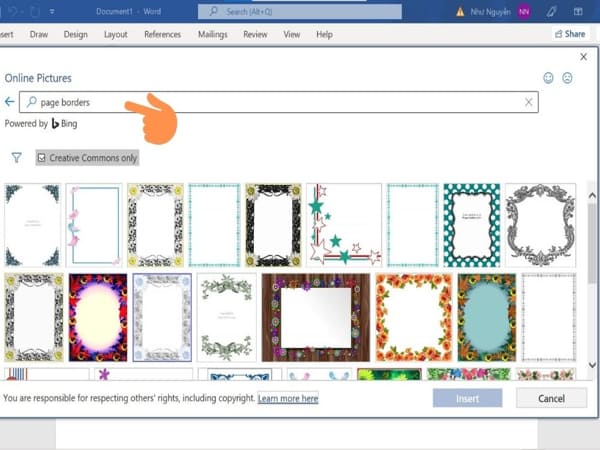600x450 pixels.
Task: Click the back arrow beside the search box
Action: tap(10, 102)
